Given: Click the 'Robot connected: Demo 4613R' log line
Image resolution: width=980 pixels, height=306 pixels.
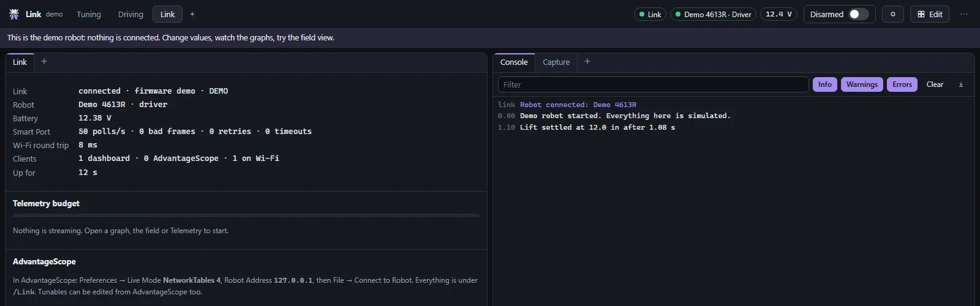Looking at the screenshot, I should pyautogui.click(x=578, y=105).
